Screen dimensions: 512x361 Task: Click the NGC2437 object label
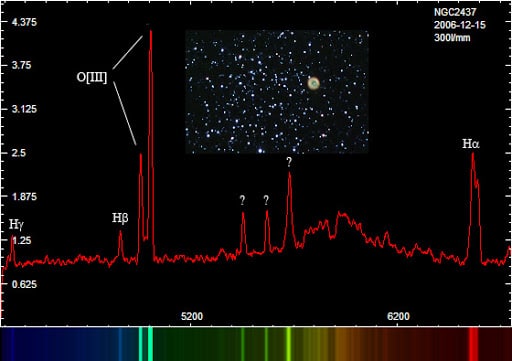pyautogui.click(x=455, y=12)
